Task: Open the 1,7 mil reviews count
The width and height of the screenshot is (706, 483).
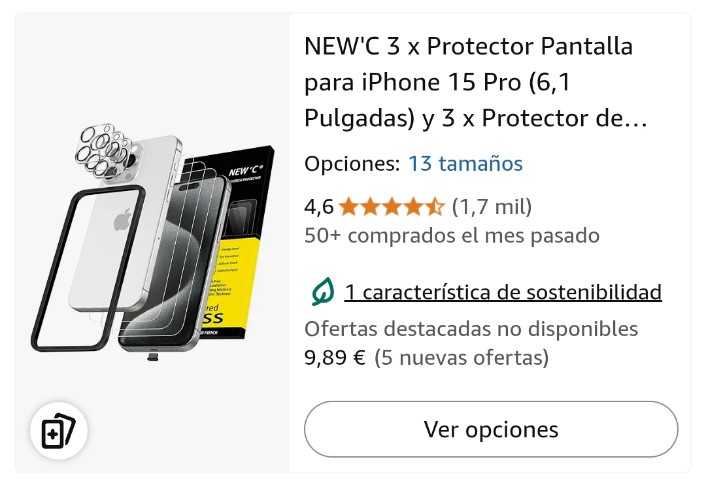Action: coord(492,207)
